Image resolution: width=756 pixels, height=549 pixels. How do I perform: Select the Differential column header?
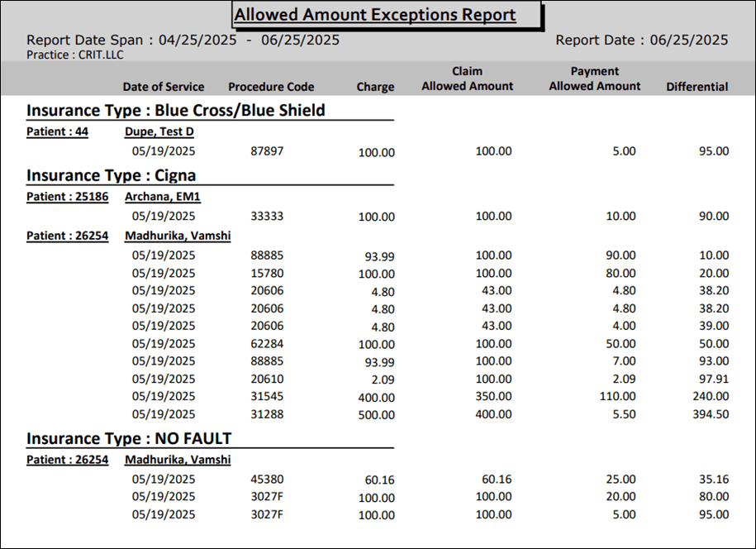[x=697, y=87]
